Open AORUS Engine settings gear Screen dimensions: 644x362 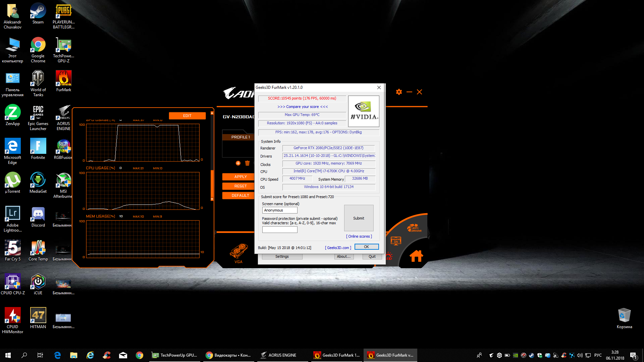pos(399,92)
